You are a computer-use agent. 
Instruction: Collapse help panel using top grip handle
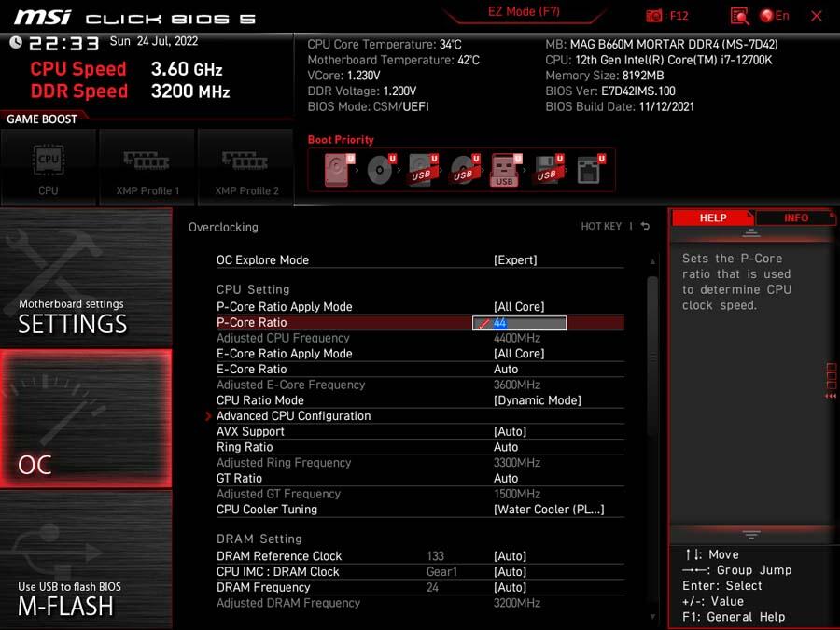tap(751, 233)
